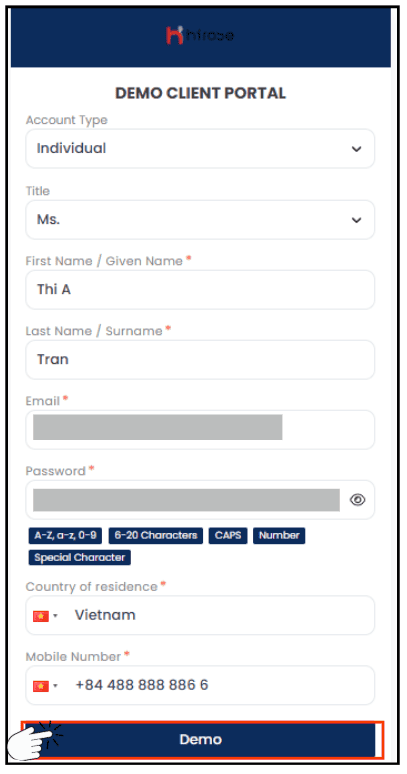Show password using the eye icon
Image resolution: width=407 pixels, height=774 pixels.
[x=357, y=500]
